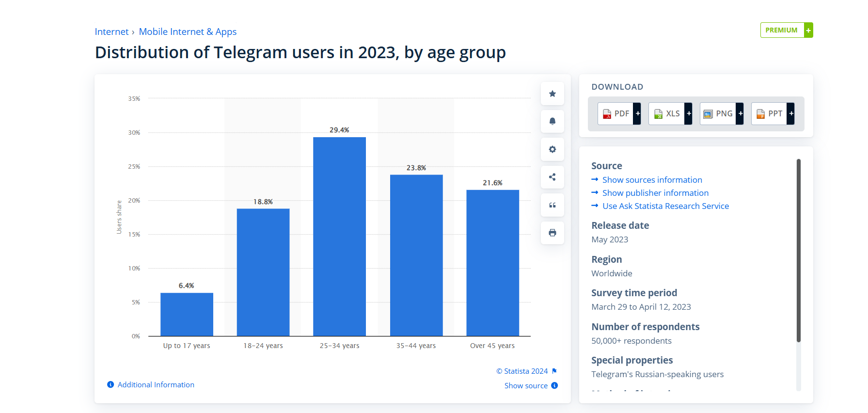Click the plus next to PDF
The height and width of the screenshot is (413, 868).
637,113
